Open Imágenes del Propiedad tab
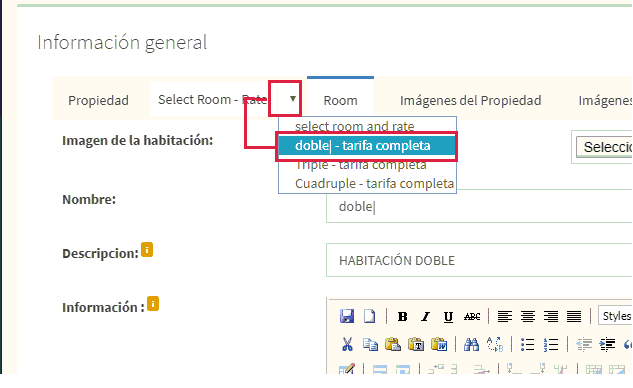633x388 pixels. pyautogui.click(x=470, y=100)
